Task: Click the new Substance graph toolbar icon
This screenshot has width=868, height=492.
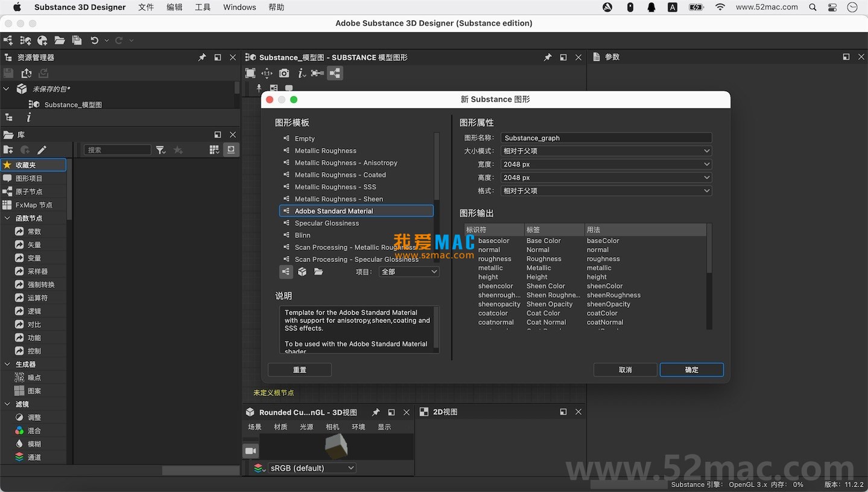Action: pyautogui.click(x=8, y=40)
